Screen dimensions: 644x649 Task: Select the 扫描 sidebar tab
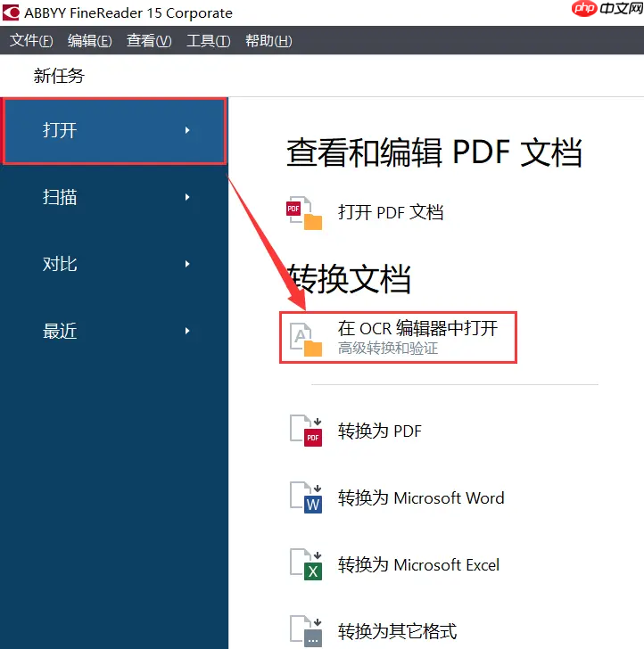pyautogui.click(x=114, y=197)
